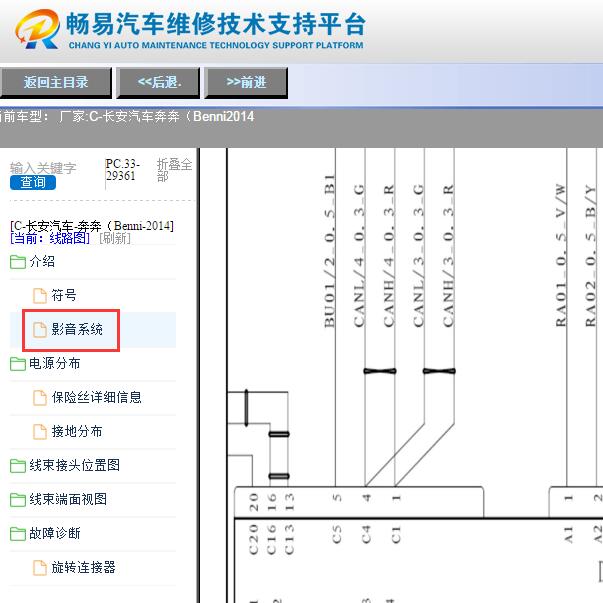This screenshot has height=603, width=603.
Task: Expand 线束端面视图 folder label
Action: tap(68, 499)
